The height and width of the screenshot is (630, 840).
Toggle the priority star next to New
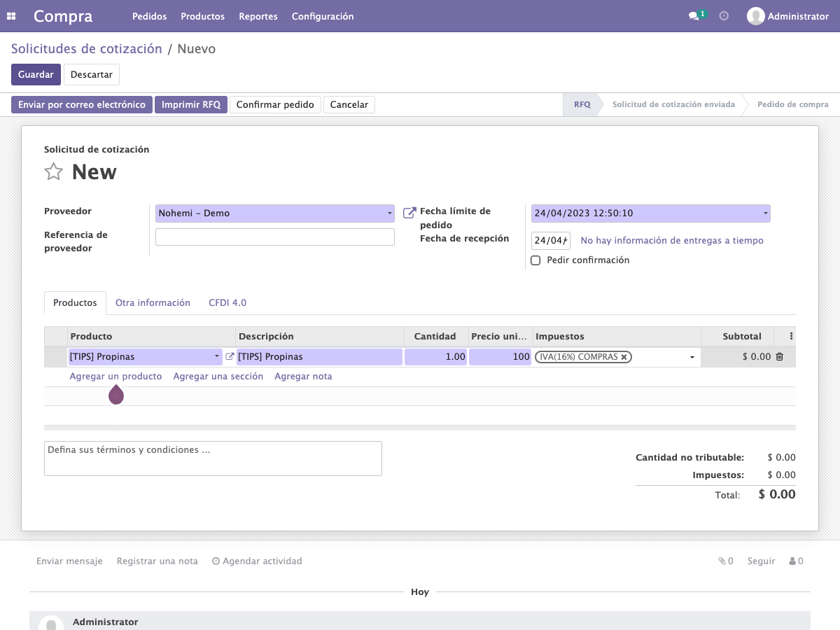[x=54, y=171]
